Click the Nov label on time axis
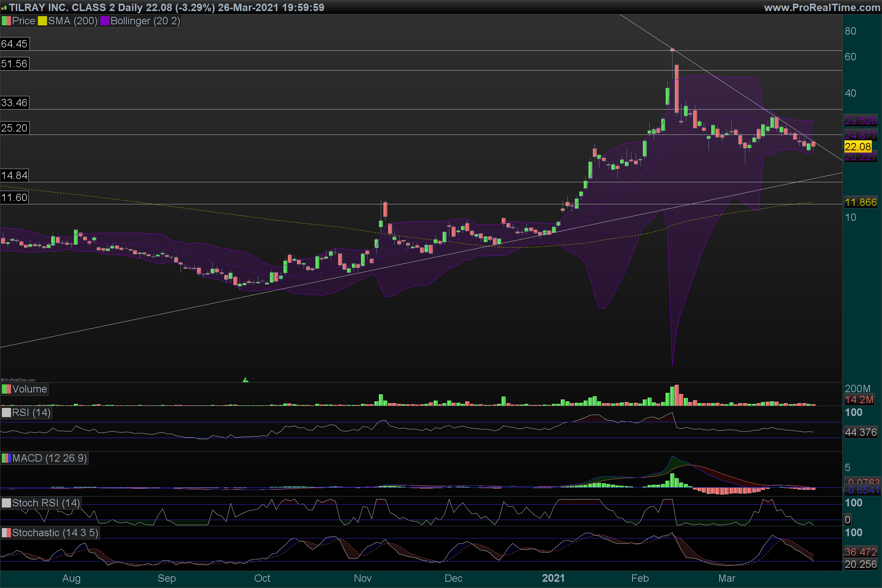Viewport: 882px width, 588px height. [363, 578]
